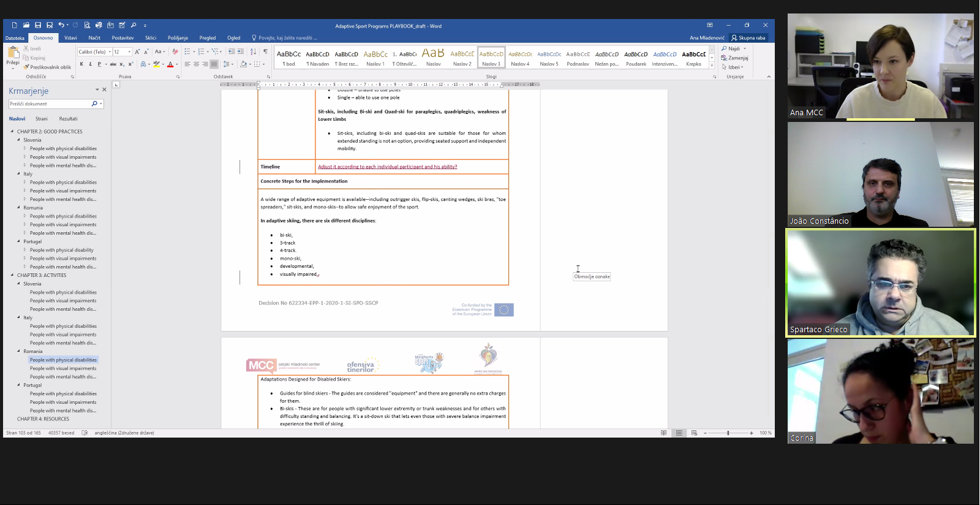Click the sort A-Z icon
The image size is (980, 505).
pos(253,51)
